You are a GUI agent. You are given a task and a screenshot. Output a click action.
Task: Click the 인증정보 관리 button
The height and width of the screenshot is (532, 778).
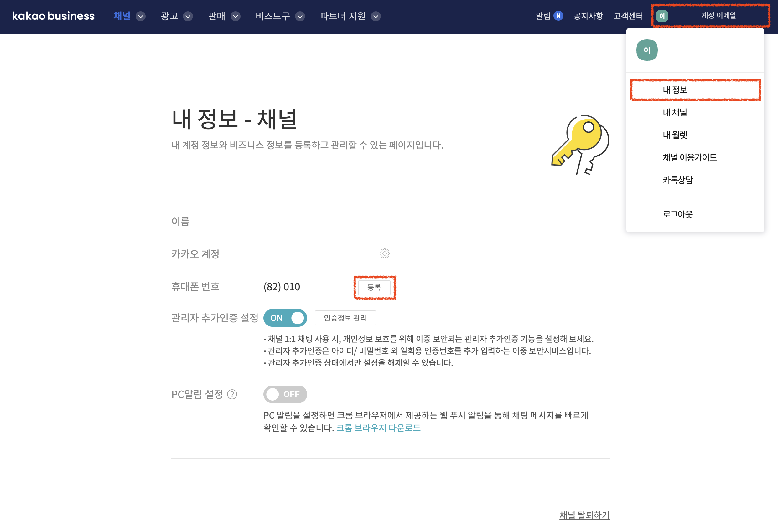(345, 318)
